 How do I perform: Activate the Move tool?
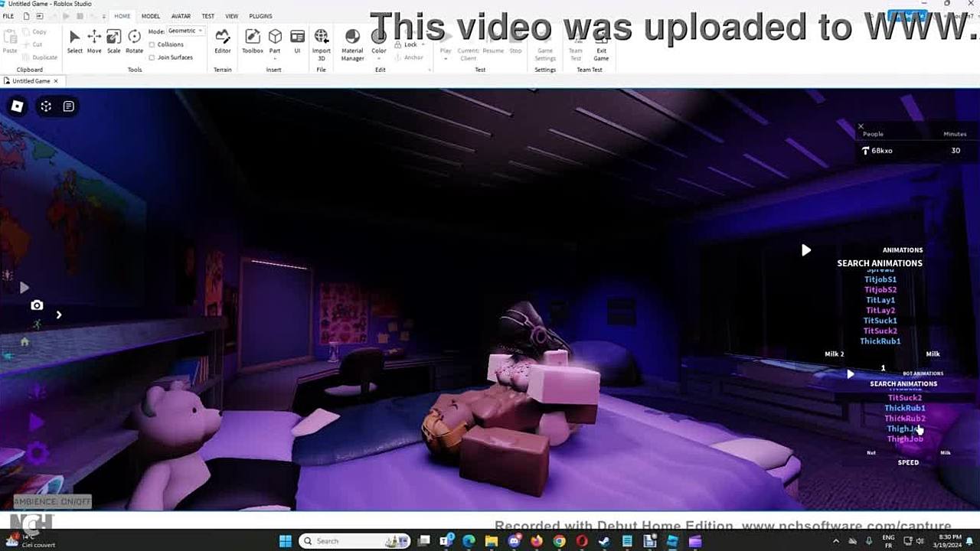[94, 41]
